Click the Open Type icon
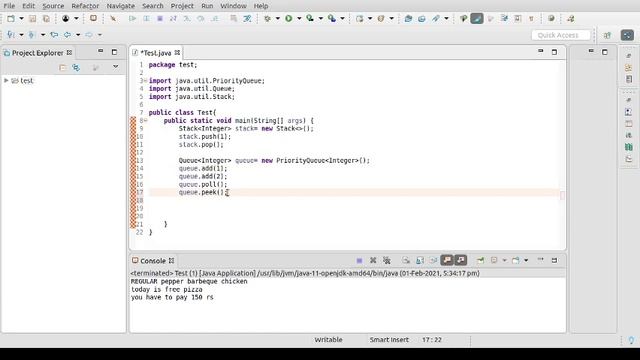This screenshot has width=640, height=360. point(408,18)
